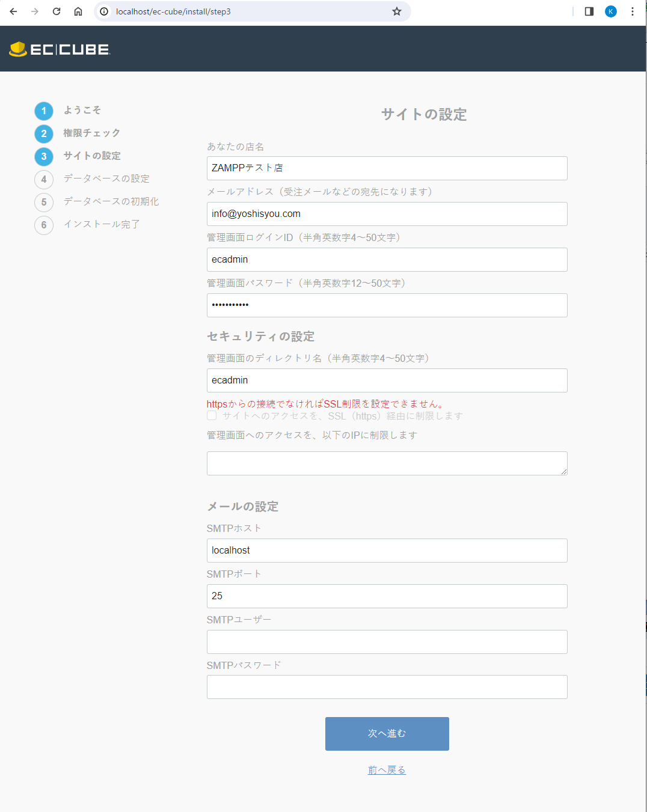Open Chrome three-dot menu
Viewport: 647px width, 812px height.
(x=633, y=11)
